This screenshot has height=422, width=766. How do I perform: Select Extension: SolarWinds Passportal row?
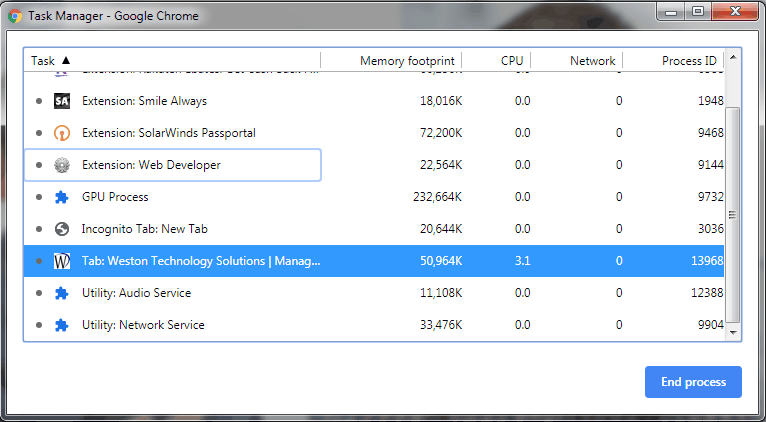(374, 133)
